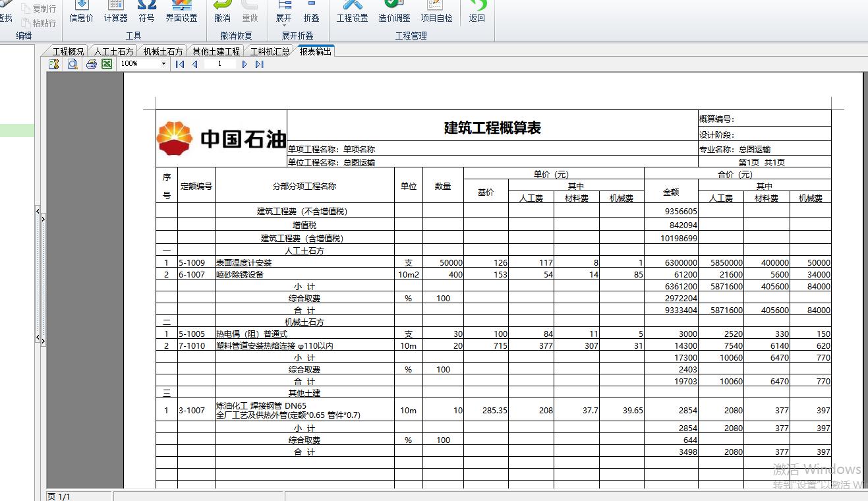Click the 金额 column header

(671, 192)
